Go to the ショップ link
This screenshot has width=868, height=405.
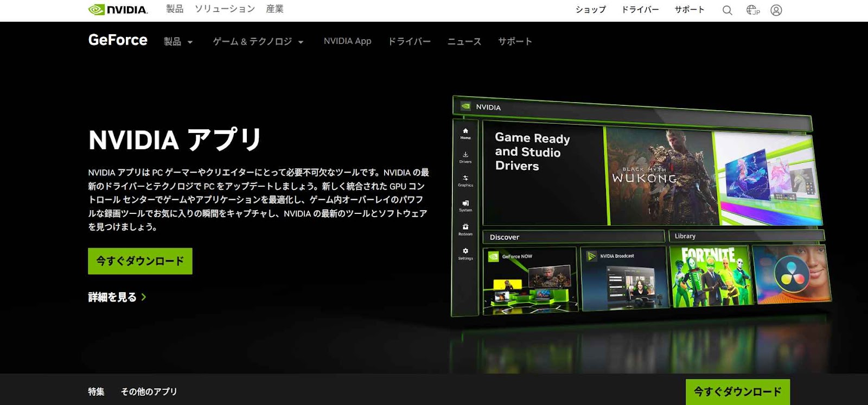590,10
